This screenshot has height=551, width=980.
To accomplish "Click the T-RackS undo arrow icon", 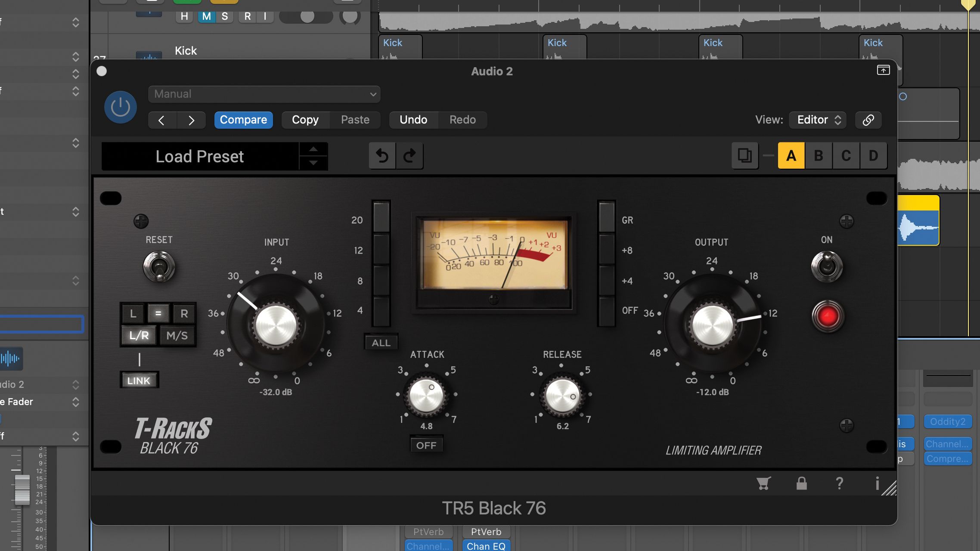I will 382,155.
